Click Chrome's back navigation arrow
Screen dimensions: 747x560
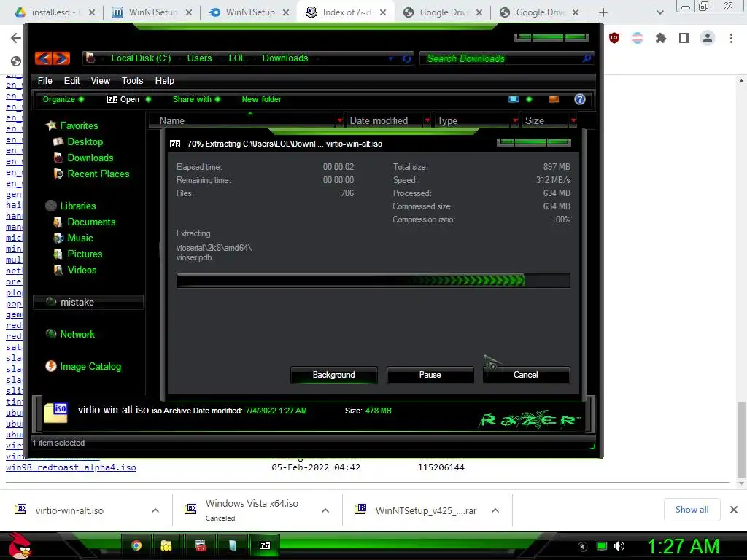pyautogui.click(x=16, y=38)
